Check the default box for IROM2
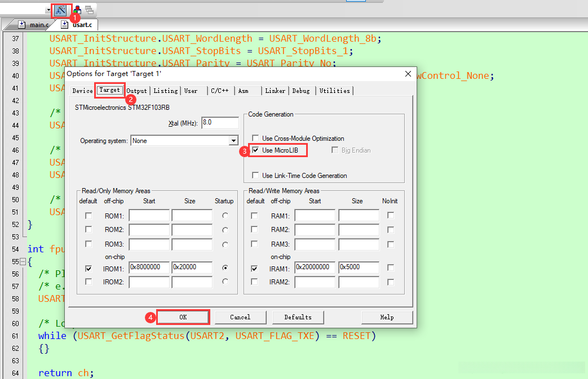This screenshot has width=588, height=379. pos(89,282)
